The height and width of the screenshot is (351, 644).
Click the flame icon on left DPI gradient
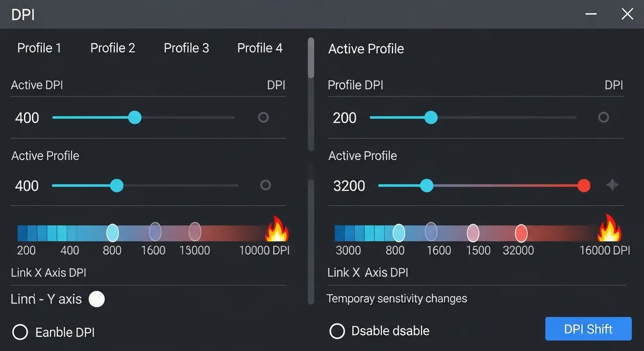click(x=277, y=230)
